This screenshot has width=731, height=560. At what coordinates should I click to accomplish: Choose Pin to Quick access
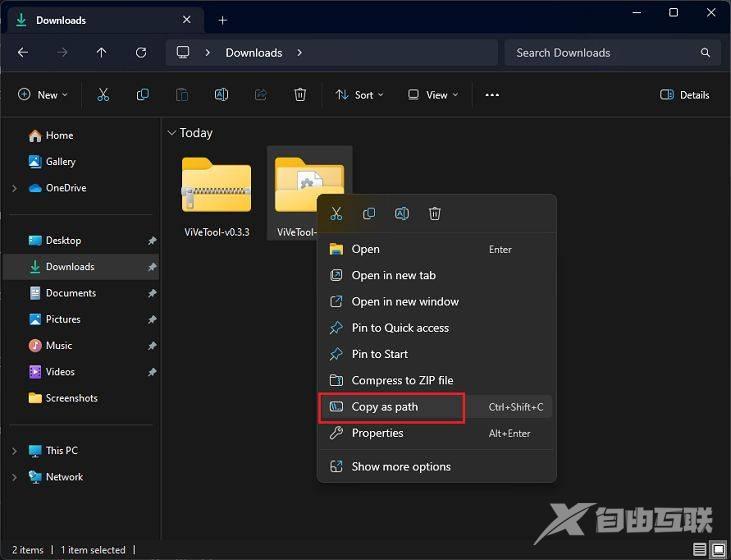(437, 328)
